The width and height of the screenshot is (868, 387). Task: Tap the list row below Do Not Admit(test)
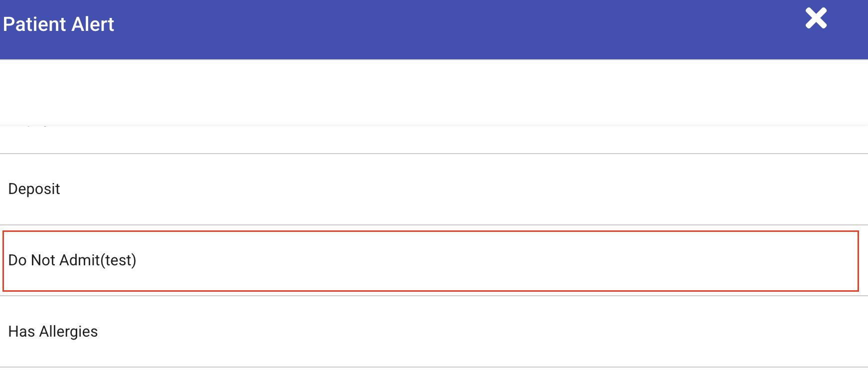click(x=434, y=332)
